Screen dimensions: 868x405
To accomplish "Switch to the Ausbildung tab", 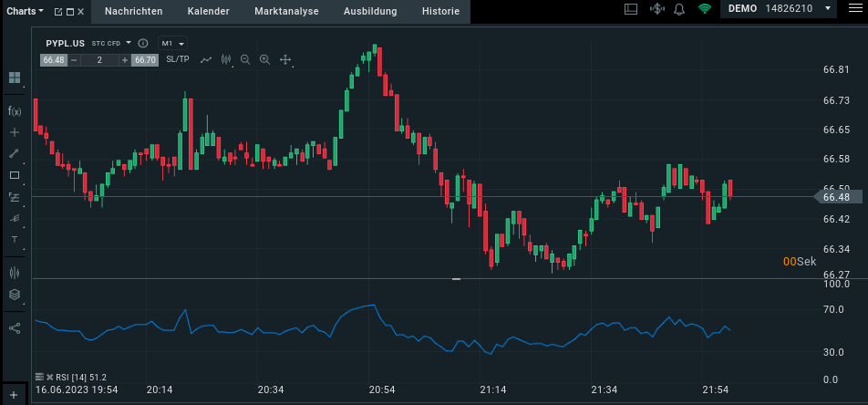I will click(370, 11).
